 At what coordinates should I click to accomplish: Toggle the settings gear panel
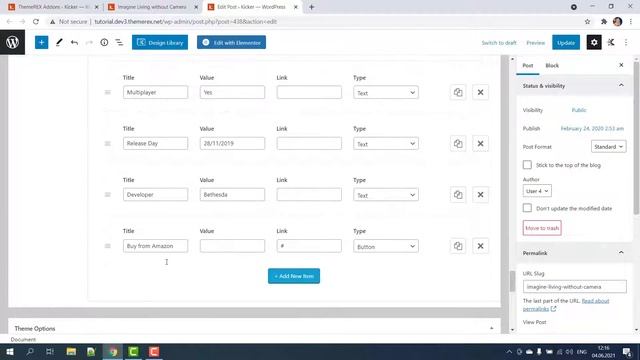coord(594,42)
